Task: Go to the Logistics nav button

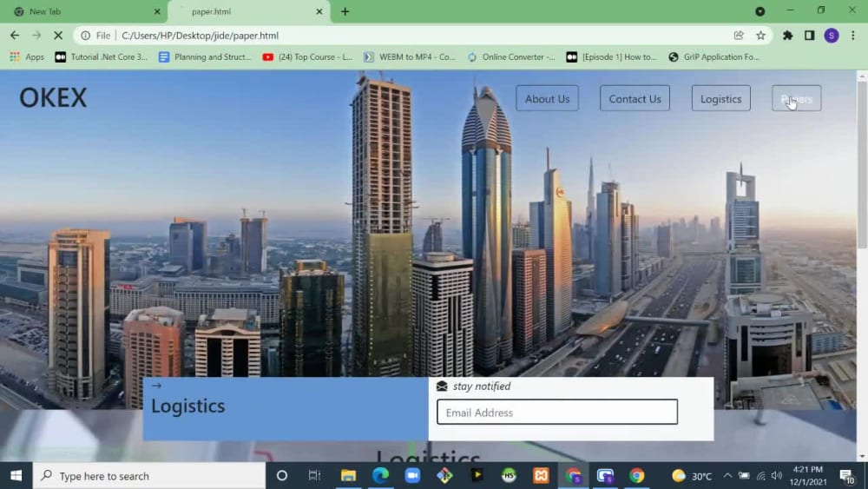Action: point(720,98)
